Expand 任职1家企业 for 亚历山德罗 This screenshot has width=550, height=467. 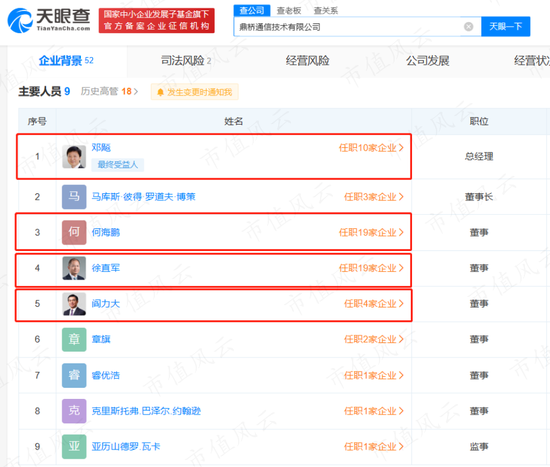point(374,447)
